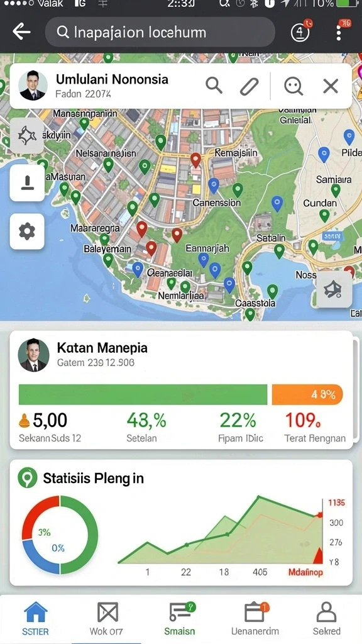Tap magnifier icon in Umlulani Nononsia card

214,86
